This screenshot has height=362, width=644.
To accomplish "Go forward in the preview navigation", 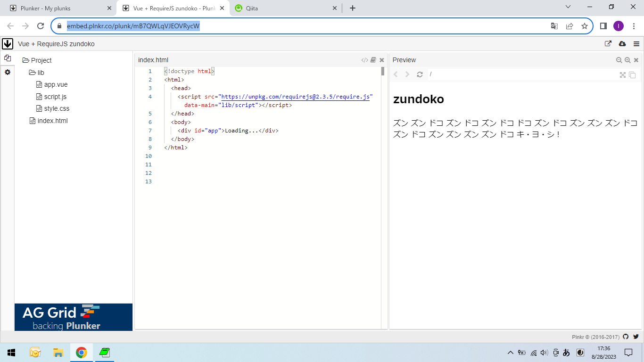I will (408, 74).
